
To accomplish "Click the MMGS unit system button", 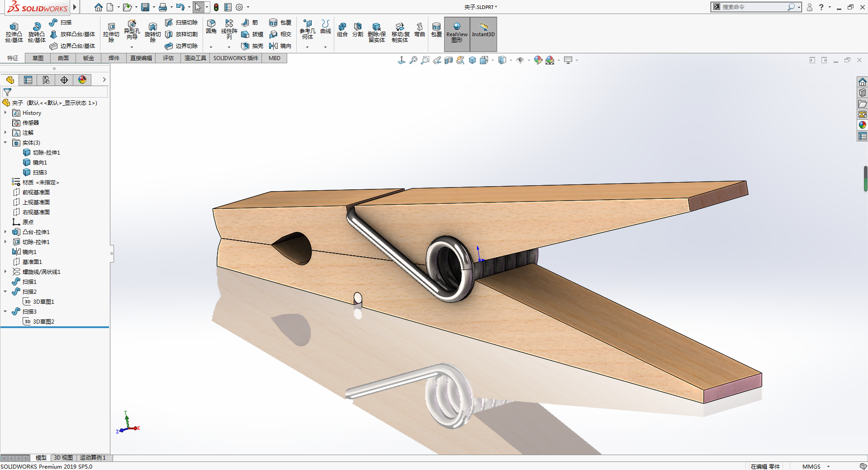I will coord(811,466).
